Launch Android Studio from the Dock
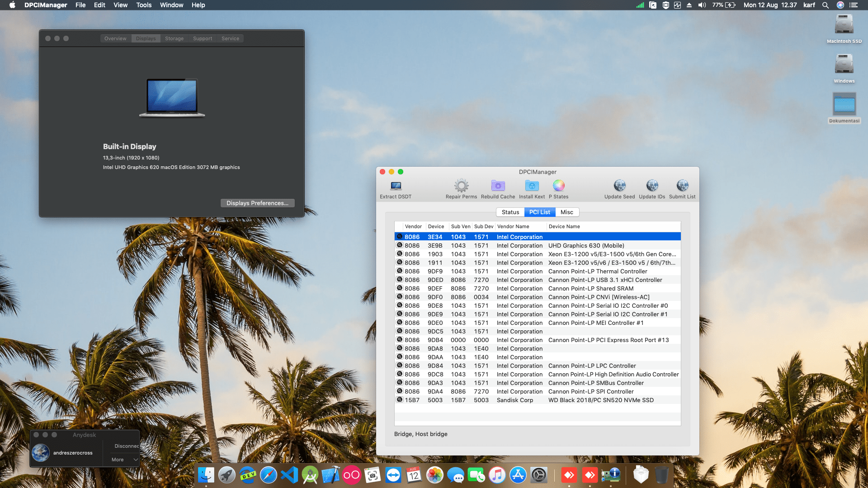Viewport: 868px width, 488px height. click(x=310, y=475)
